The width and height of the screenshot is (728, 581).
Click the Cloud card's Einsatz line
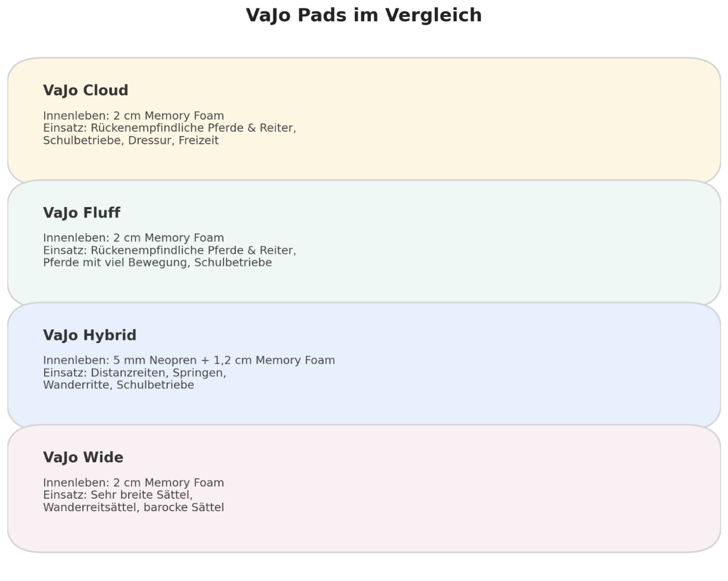click(x=169, y=128)
